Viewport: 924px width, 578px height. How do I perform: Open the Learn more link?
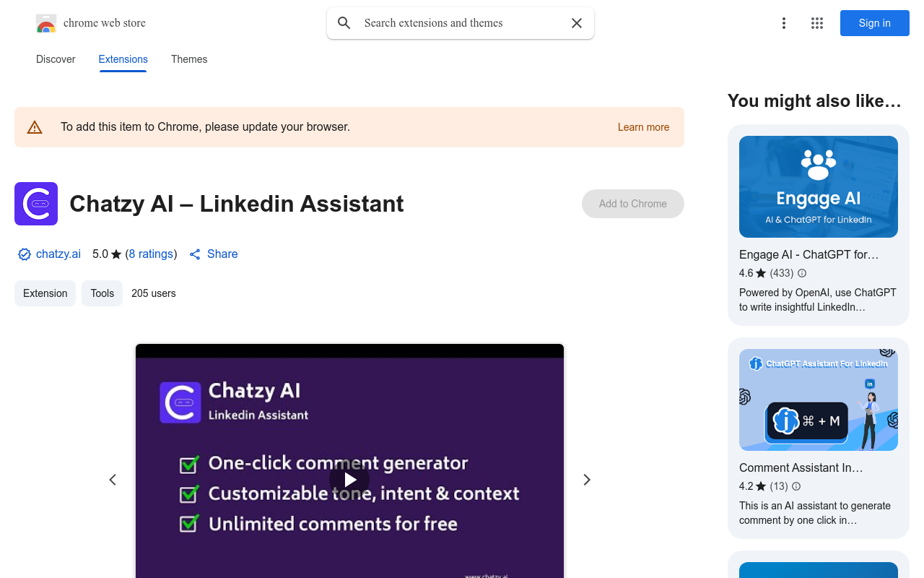643,127
